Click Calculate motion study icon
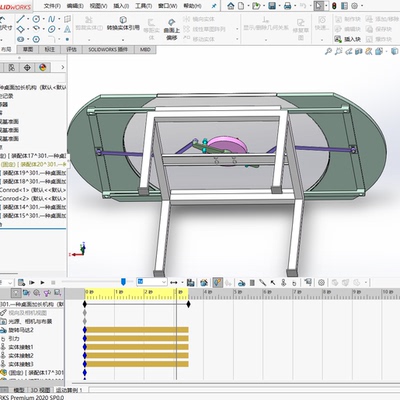Screen dimensions: 400x400 [x=22, y=283]
